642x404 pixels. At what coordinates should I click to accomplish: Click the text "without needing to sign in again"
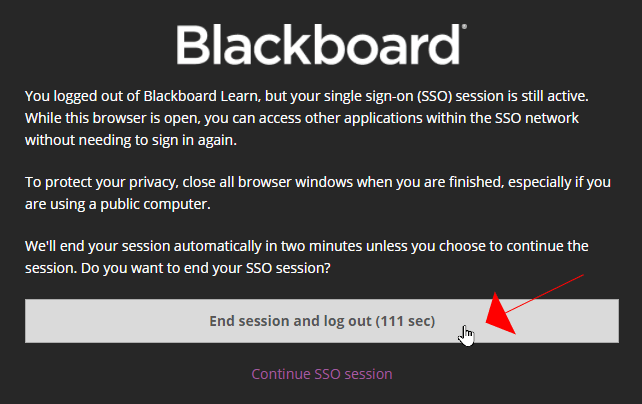[137, 139]
